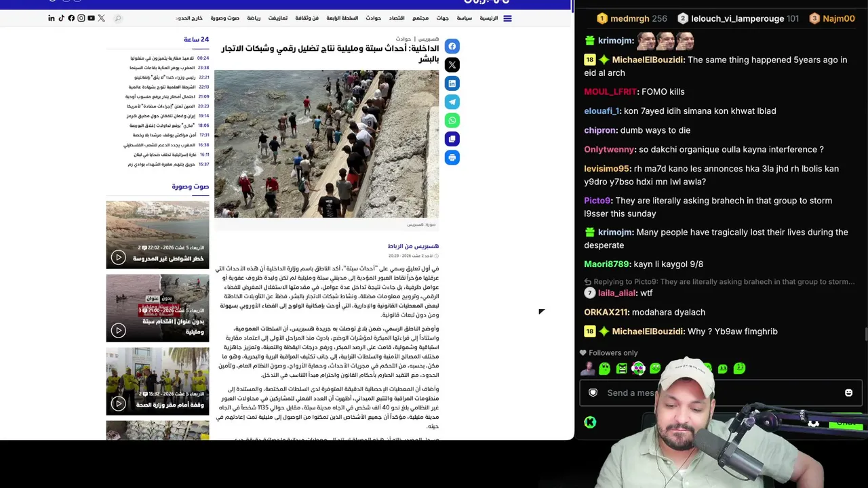Open the مجتمع section
The width and height of the screenshot is (868, 488).
(420, 18)
